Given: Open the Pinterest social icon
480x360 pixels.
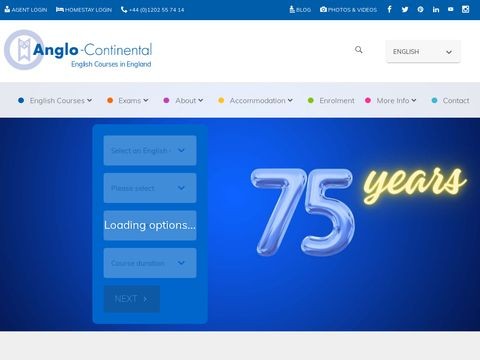Looking at the screenshot, I should [420, 9].
